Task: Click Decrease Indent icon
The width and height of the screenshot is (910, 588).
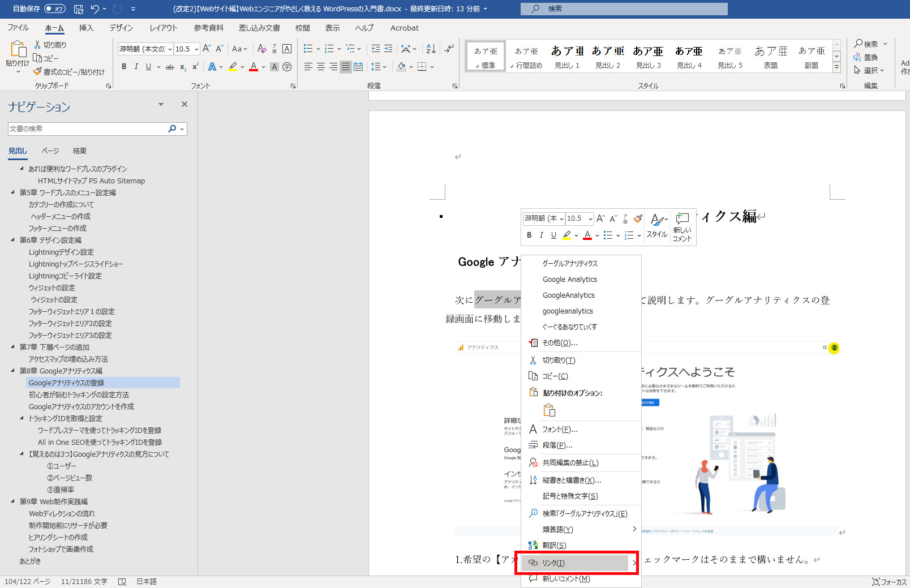Action: [x=376, y=49]
